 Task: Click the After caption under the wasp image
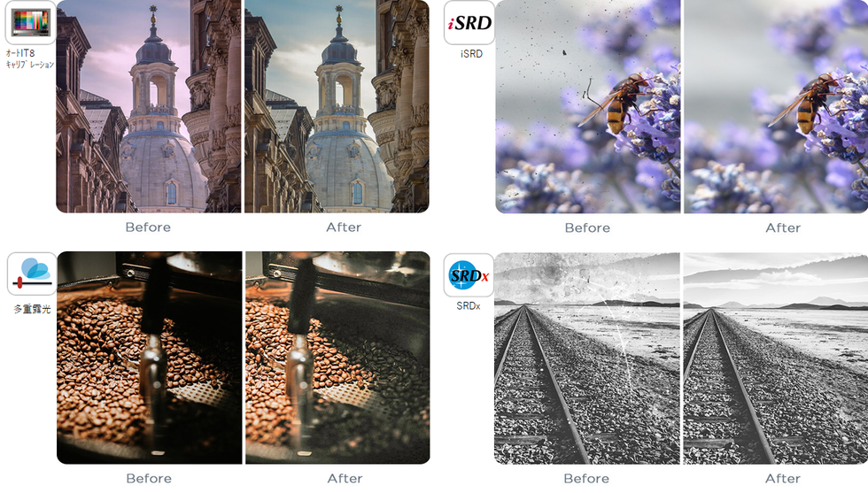783,228
